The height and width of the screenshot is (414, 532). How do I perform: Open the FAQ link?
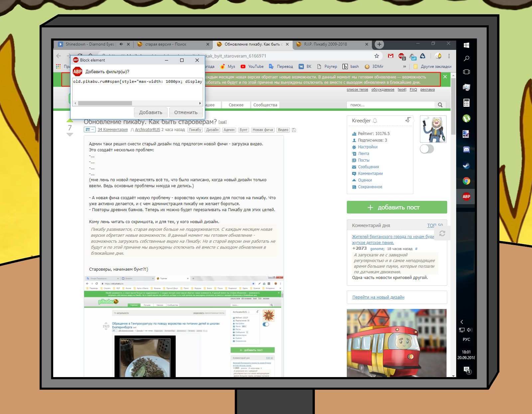point(413,90)
